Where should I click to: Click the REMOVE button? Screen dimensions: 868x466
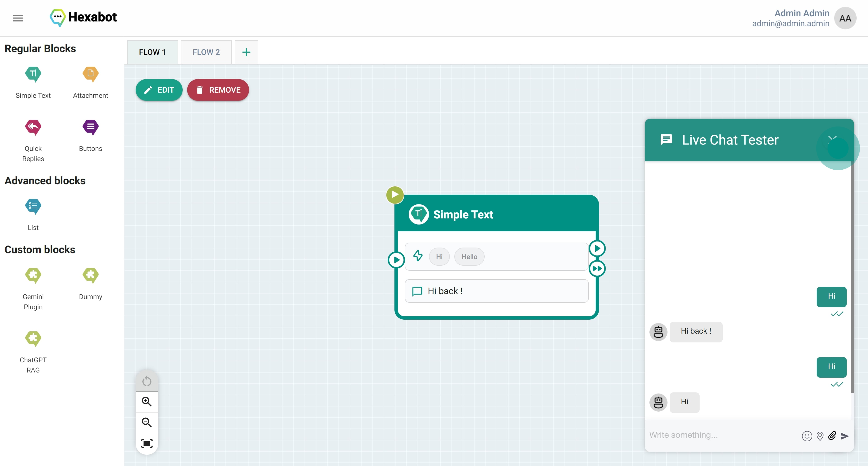(218, 90)
